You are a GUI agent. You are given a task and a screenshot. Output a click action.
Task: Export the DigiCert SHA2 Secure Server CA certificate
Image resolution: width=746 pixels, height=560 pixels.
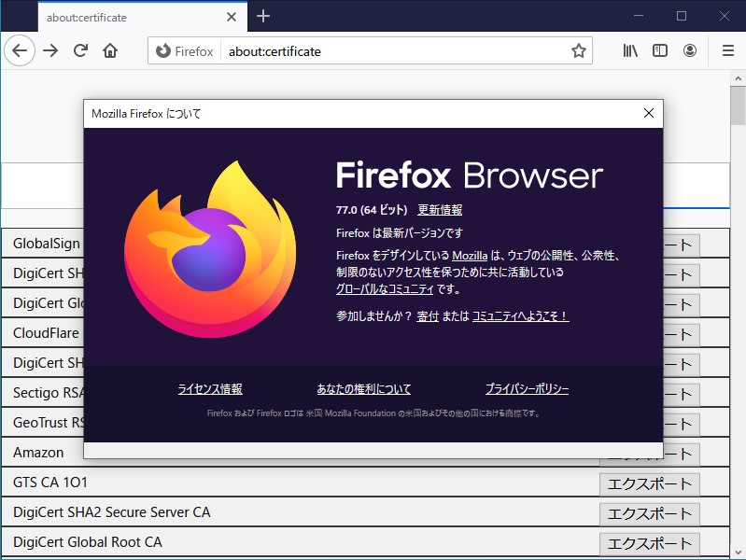[x=650, y=514]
